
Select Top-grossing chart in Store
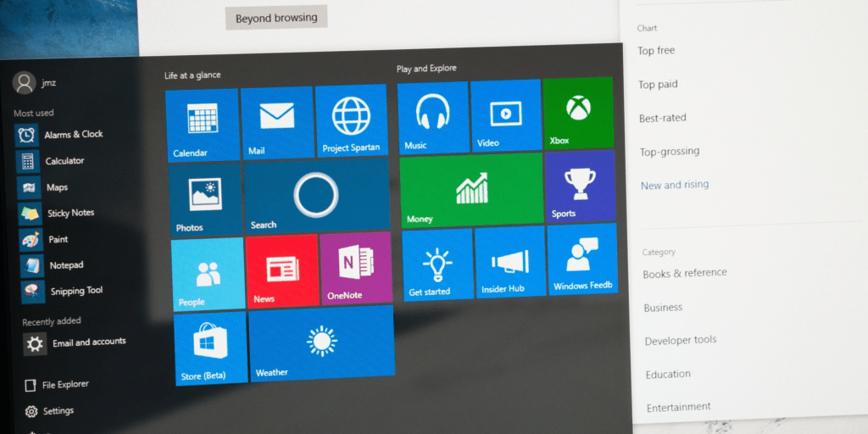pos(670,151)
